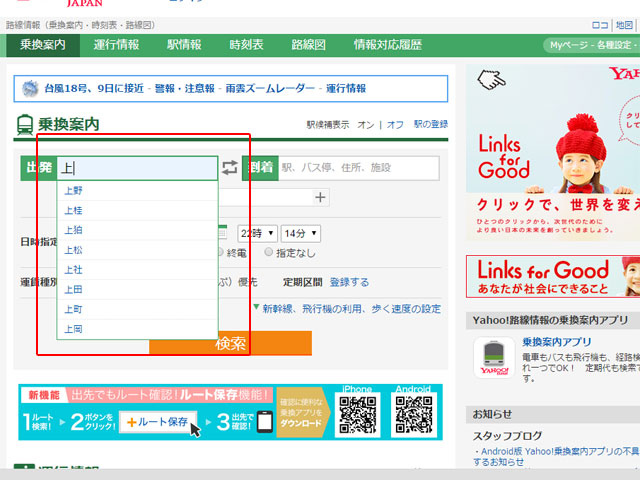Choose 上桂 from the suggestion list

coord(137,211)
